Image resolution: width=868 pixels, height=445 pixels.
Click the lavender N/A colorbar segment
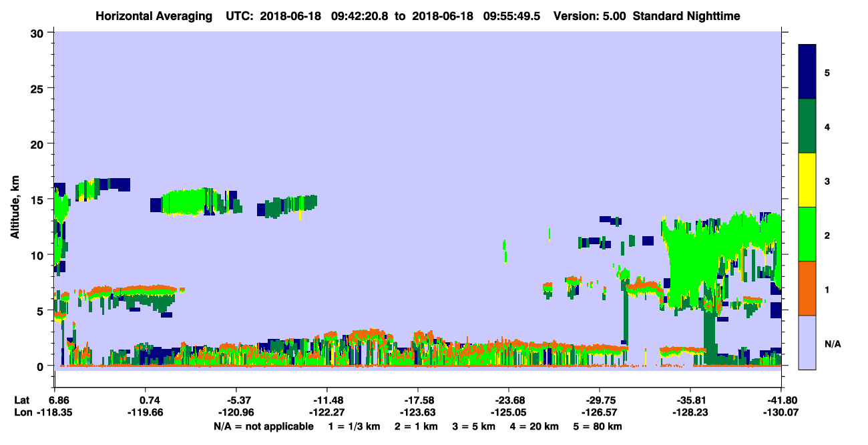(x=807, y=342)
